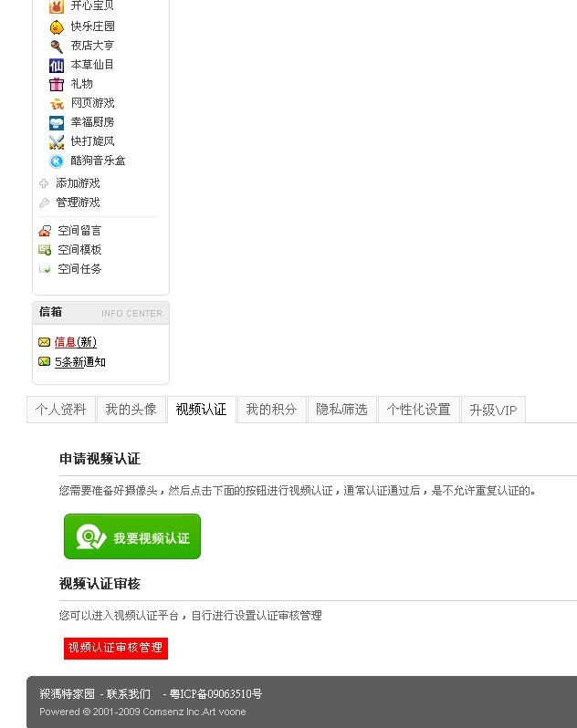This screenshot has width=577, height=728.
Task: Open the 酷狗音乐盒 blue K icon
Action: [x=57, y=161]
